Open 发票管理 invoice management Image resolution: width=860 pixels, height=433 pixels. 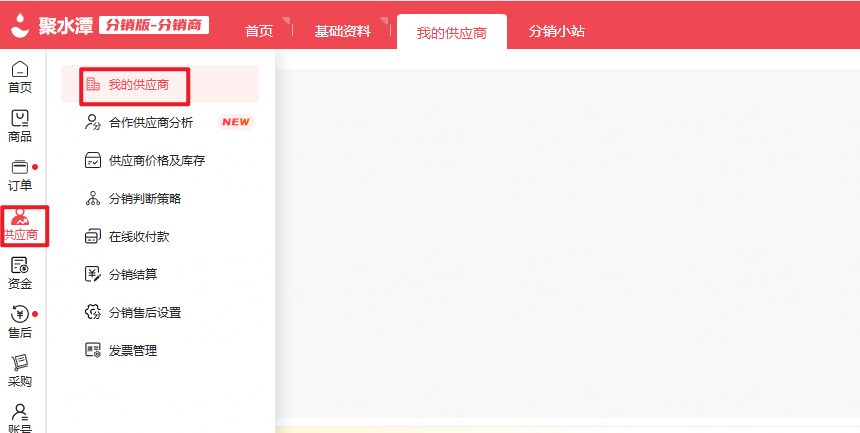click(132, 351)
